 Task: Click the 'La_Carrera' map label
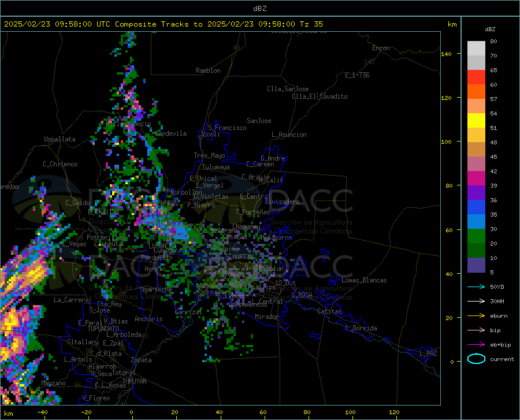pos(71,300)
